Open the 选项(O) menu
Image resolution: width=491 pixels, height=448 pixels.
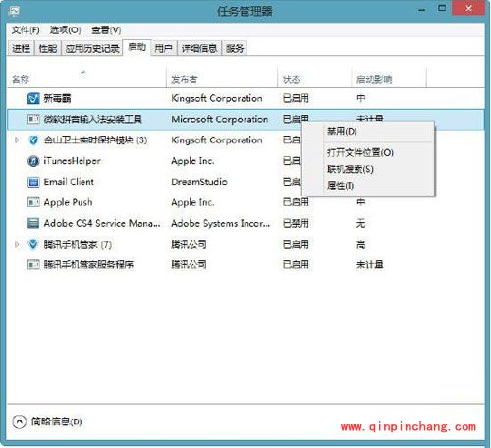pos(65,30)
